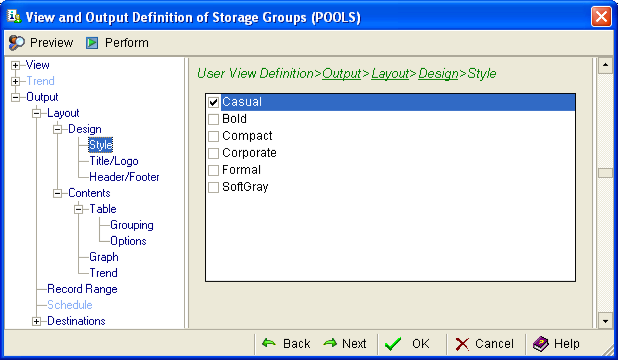Select Grouping under Table
The height and width of the screenshot is (360, 618).
tap(132, 225)
